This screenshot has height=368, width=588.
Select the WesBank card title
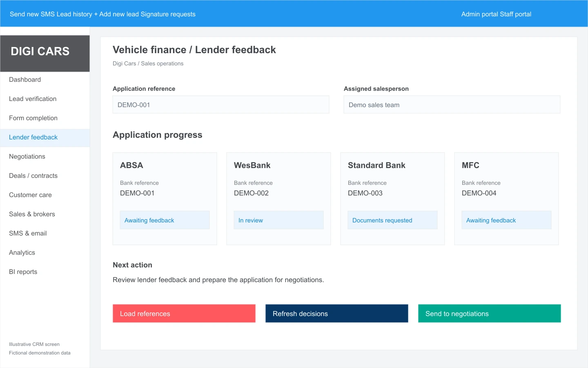pos(252,165)
